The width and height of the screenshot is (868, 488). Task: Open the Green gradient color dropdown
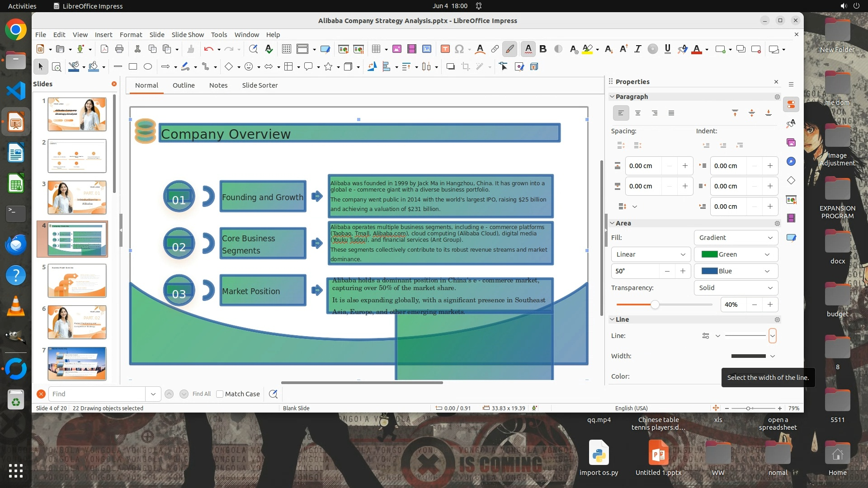pos(735,254)
